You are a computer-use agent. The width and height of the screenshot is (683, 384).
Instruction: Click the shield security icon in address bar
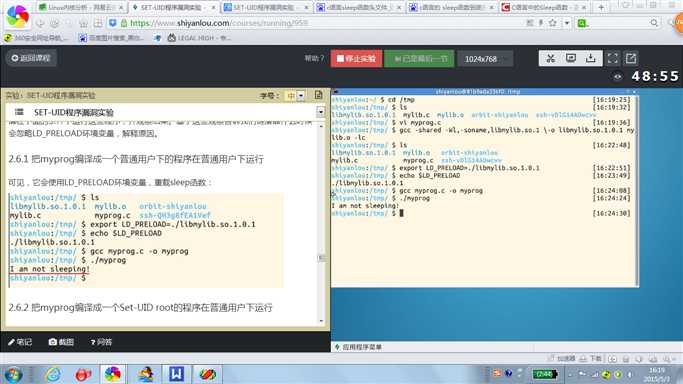pyautogui.click(x=112, y=23)
